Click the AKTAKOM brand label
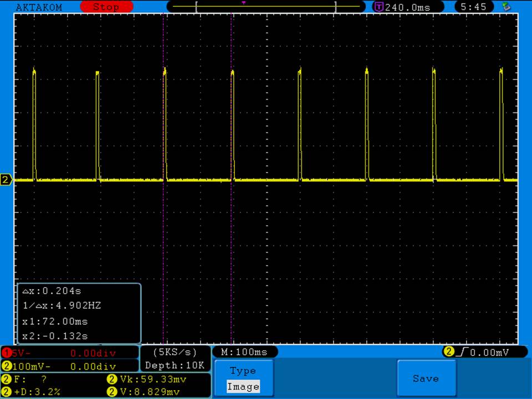Screen dimensions: 532x399 [39, 7]
